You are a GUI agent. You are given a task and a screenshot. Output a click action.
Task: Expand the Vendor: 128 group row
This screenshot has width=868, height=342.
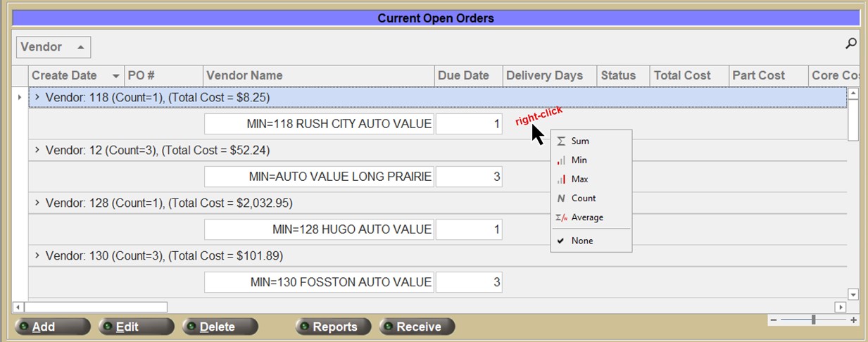pos(38,203)
